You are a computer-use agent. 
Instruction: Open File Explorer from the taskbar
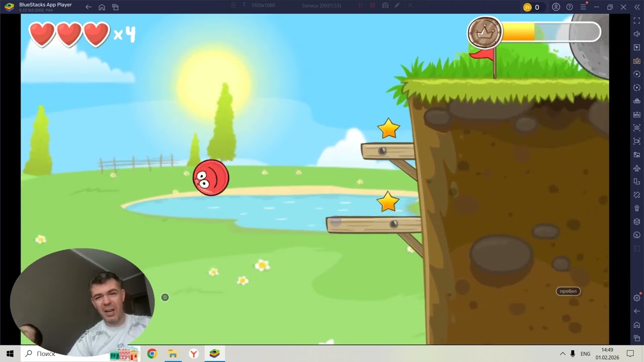click(173, 354)
